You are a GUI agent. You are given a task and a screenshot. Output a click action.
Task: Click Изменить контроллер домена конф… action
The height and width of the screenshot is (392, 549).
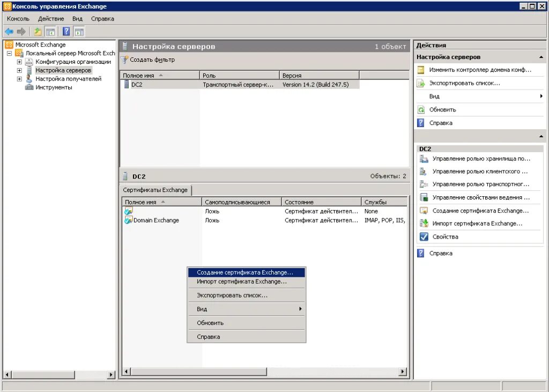pyautogui.click(x=480, y=70)
